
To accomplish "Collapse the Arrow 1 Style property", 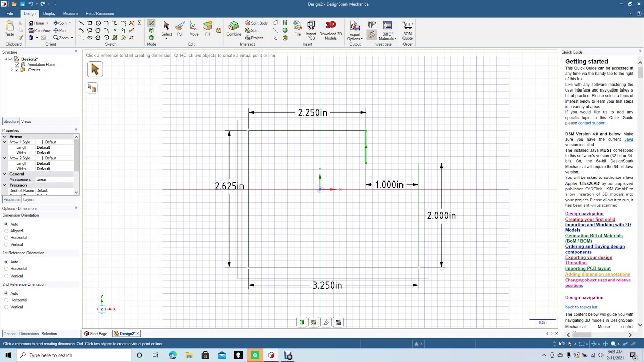I will (4, 142).
